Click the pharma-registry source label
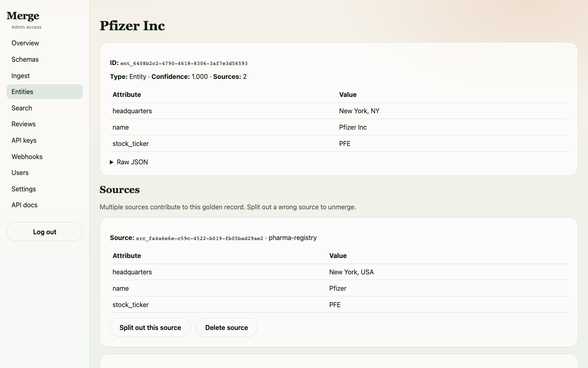 [x=292, y=238]
